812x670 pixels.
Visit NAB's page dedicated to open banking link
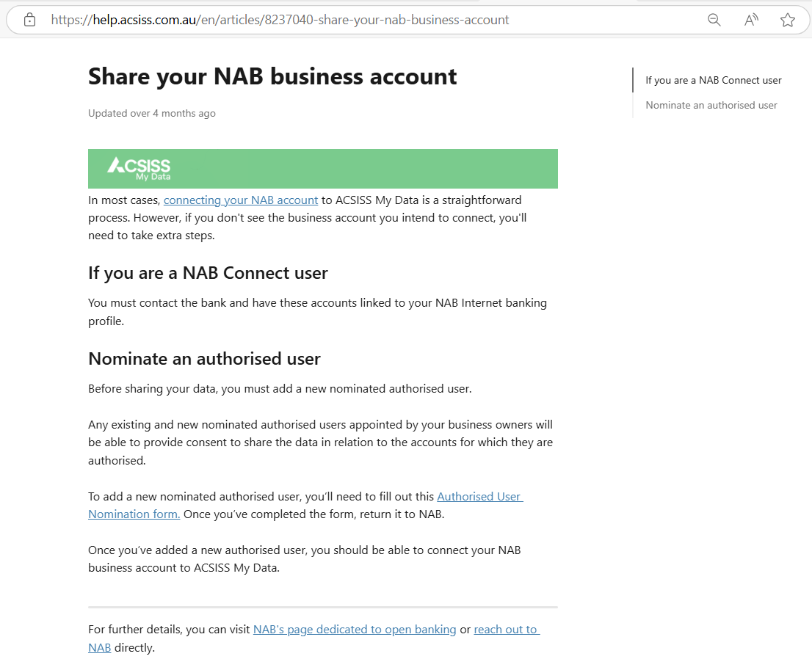(x=355, y=630)
